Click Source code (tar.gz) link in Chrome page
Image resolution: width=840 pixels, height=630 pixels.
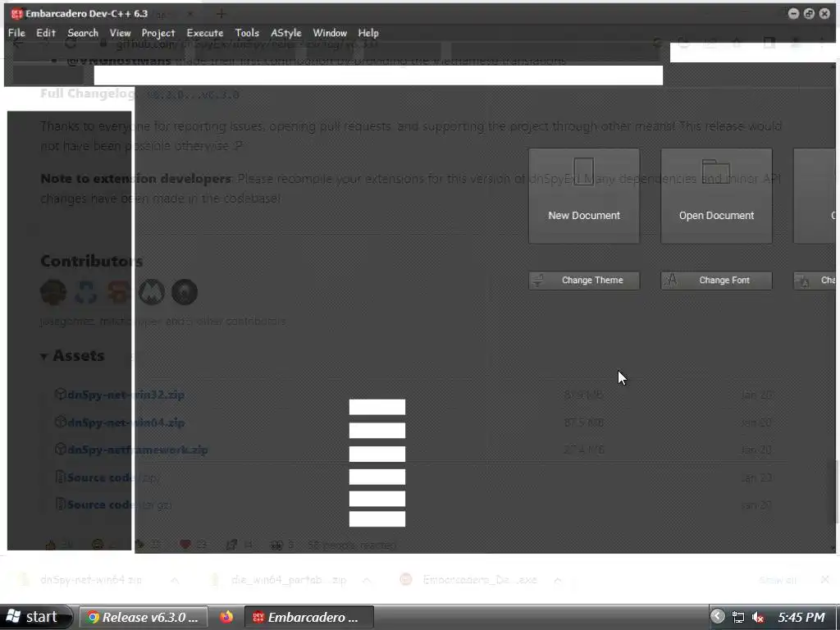[119, 504]
